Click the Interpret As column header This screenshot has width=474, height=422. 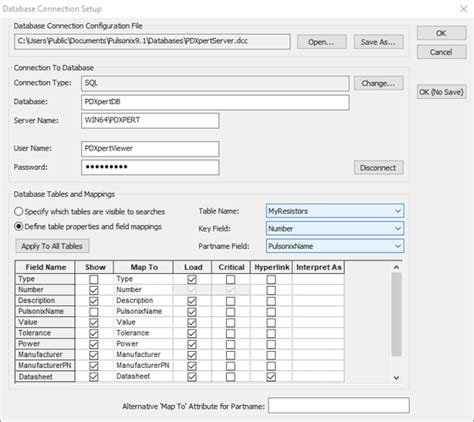pyautogui.click(x=319, y=267)
